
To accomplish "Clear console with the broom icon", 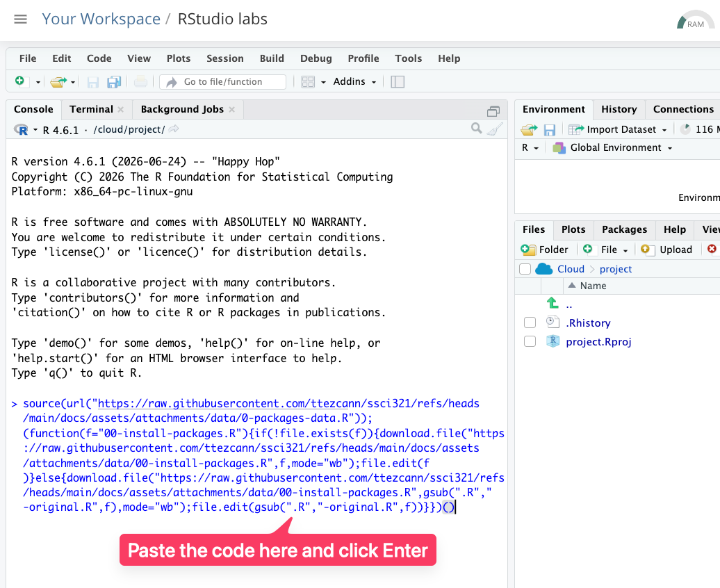I will tap(495, 129).
